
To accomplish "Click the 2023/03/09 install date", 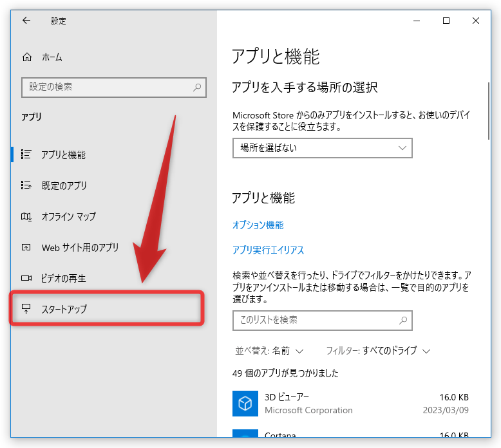I will (x=446, y=410).
